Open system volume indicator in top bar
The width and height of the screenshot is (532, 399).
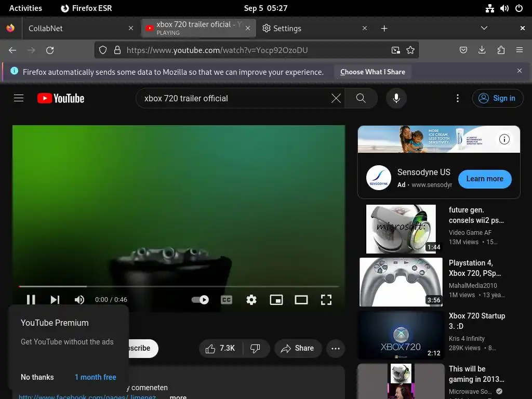tap(504, 8)
